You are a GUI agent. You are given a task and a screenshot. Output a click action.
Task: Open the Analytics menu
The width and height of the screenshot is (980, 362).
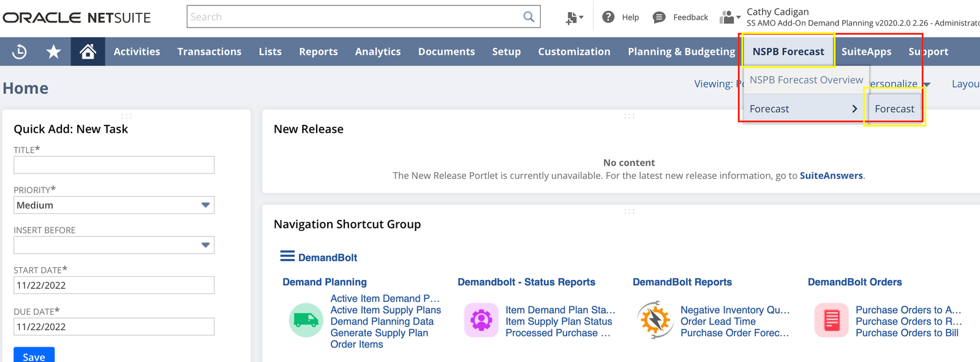(378, 51)
